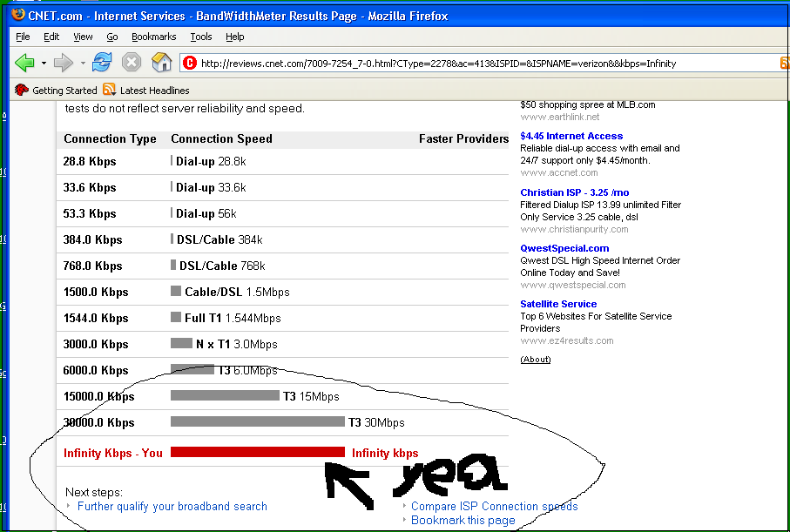Open the Back history dropdown arrow
The width and height of the screenshot is (790, 532).
(x=44, y=64)
